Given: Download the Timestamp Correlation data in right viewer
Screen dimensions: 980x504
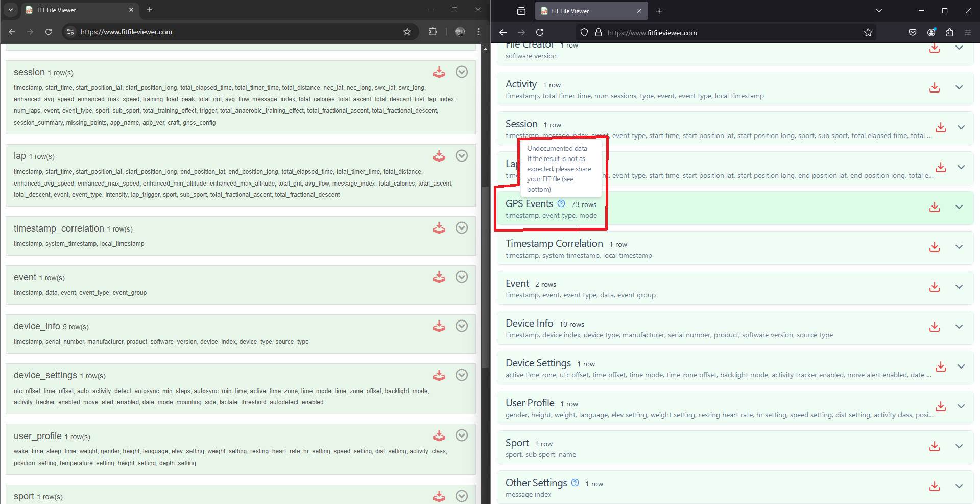Looking at the screenshot, I should pyautogui.click(x=934, y=247).
